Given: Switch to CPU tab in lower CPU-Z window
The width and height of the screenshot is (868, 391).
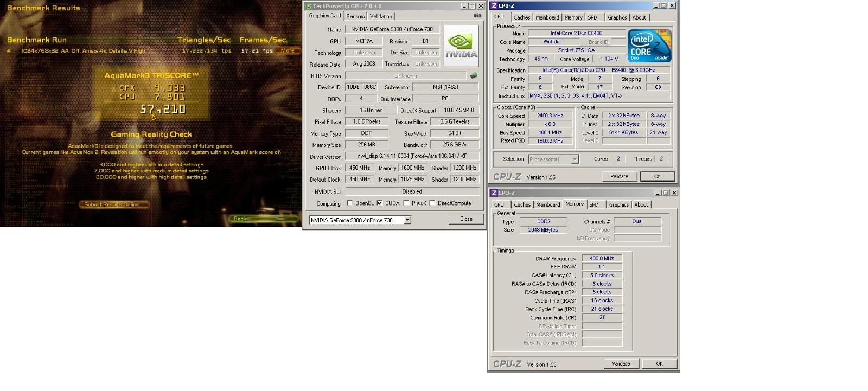Looking at the screenshot, I should [x=499, y=204].
